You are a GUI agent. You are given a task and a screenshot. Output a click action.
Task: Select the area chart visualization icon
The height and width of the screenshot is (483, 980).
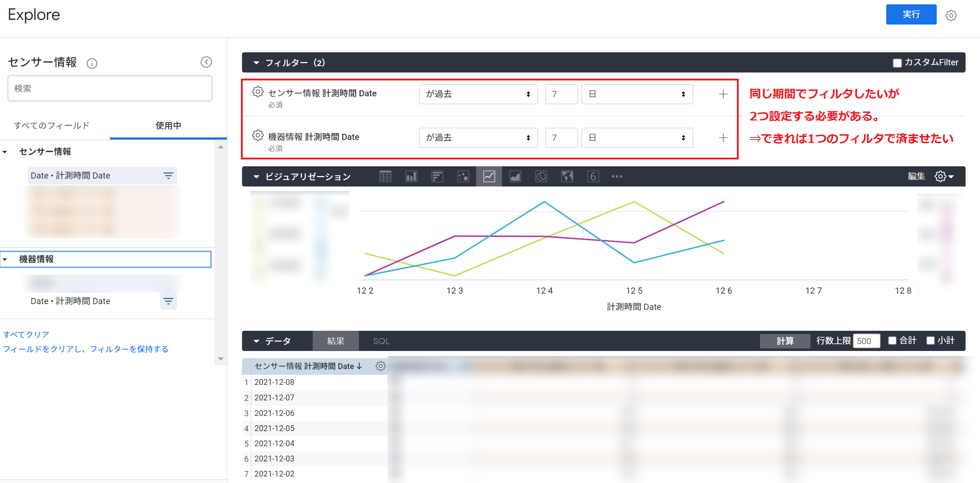coord(515,176)
